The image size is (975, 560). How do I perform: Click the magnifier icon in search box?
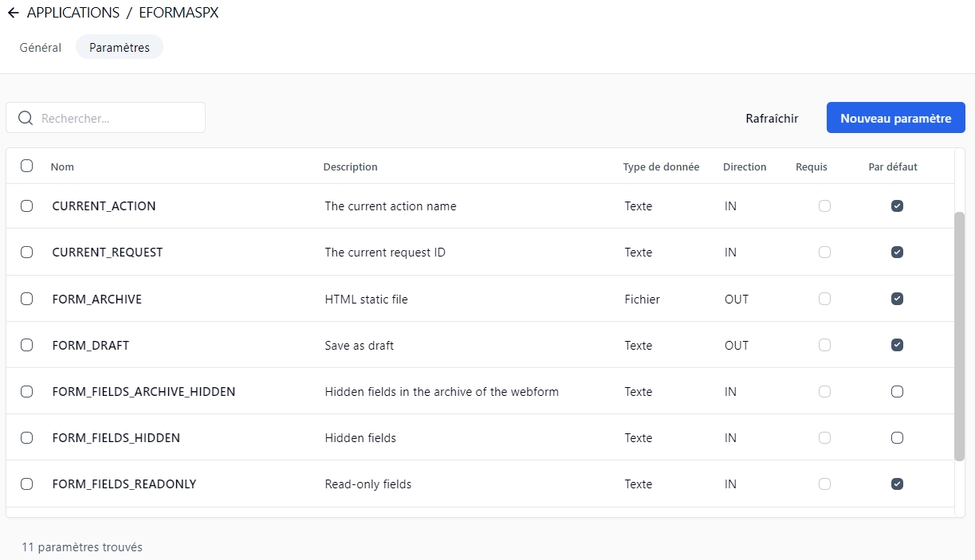coord(26,118)
